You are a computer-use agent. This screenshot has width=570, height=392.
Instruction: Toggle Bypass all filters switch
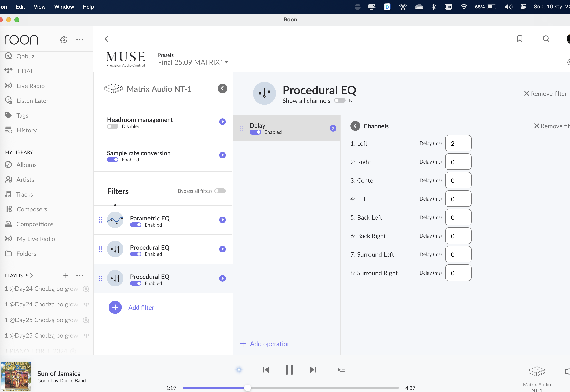[x=220, y=191]
